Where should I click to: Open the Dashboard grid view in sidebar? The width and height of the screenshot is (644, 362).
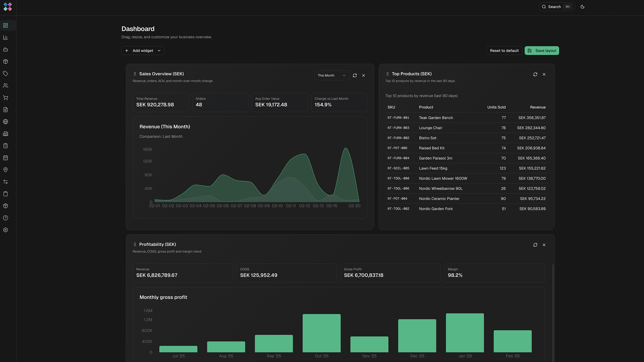tap(6, 25)
